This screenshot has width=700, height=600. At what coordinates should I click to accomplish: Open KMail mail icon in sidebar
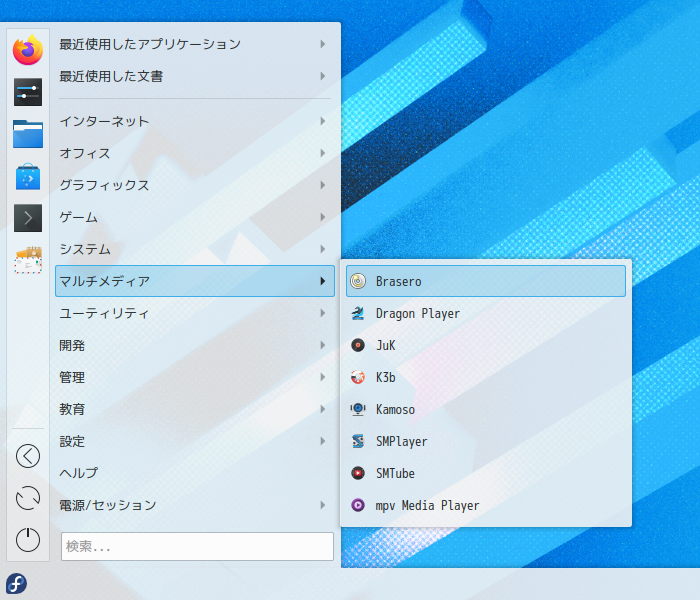coord(28,260)
